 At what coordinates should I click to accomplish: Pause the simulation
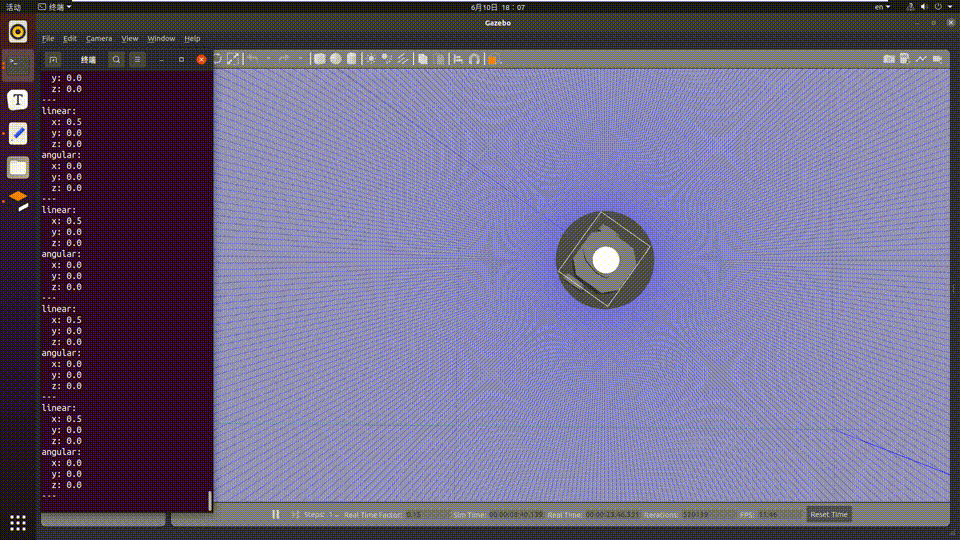pyautogui.click(x=276, y=514)
